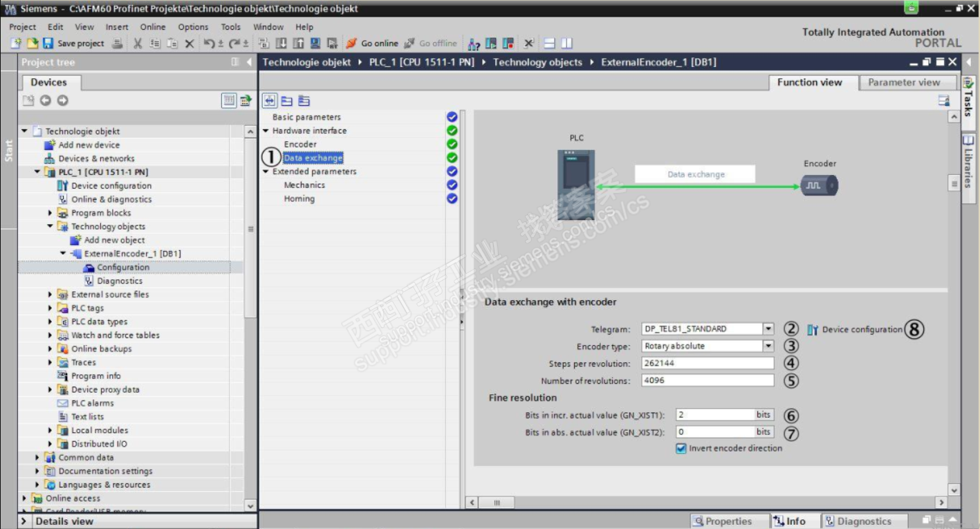Select Homing in configuration navigation
Screen dimensions: 980x529
click(x=299, y=198)
